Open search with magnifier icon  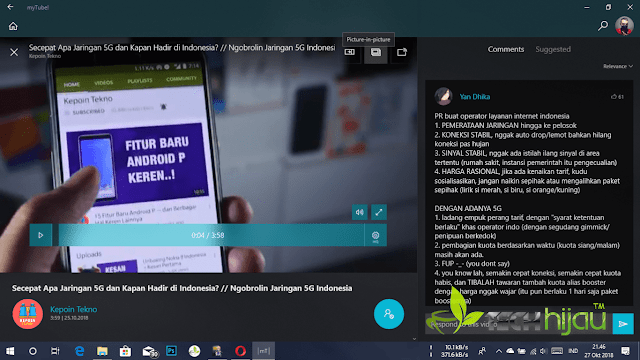tap(603, 26)
